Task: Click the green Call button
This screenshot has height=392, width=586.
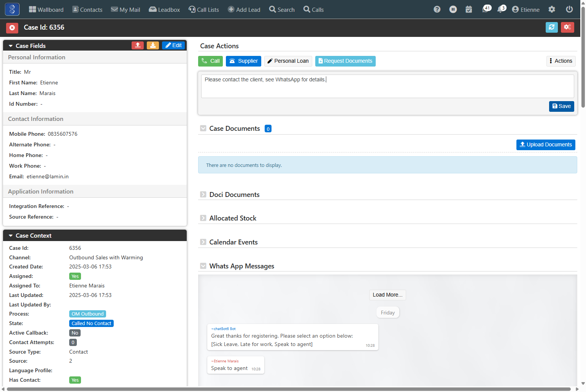Action: tap(210, 61)
